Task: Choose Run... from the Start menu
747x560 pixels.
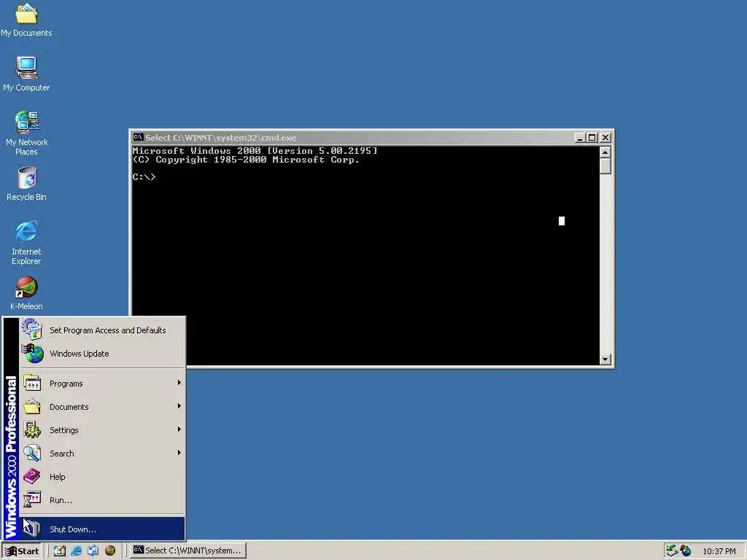Action: pos(102,500)
